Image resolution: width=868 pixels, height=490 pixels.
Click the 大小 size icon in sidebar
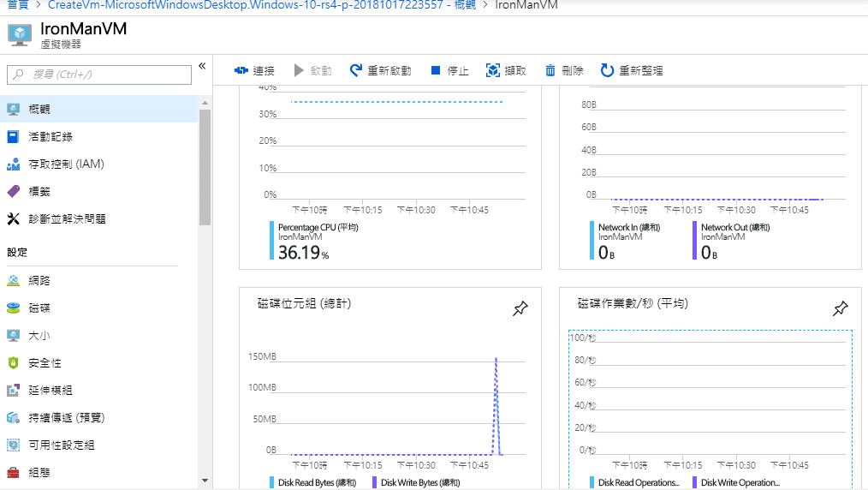[14, 336]
